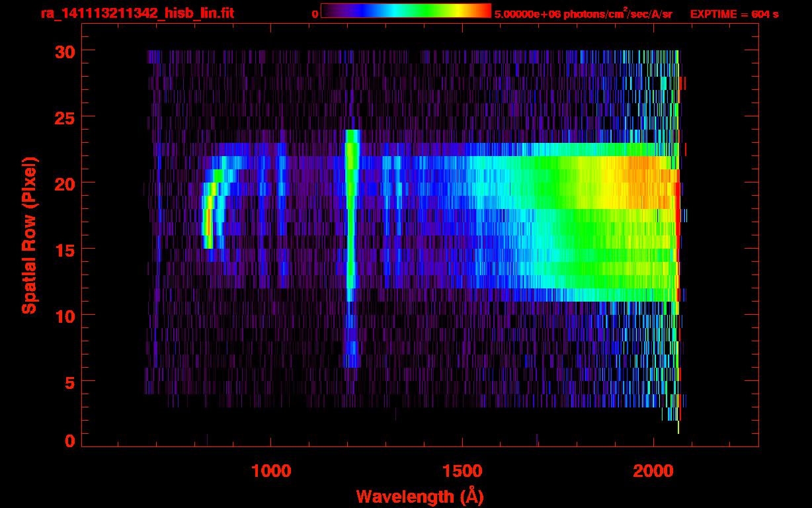The width and height of the screenshot is (812, 508).
Task: Click the 2000 wavelength tick label
Action: coord(653,471)
